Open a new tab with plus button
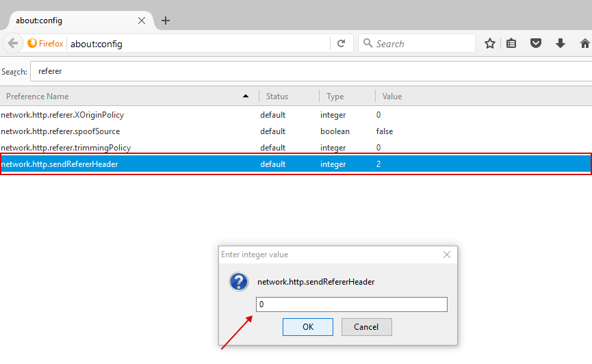This screenshot has height=364, width=592. click(166, 21)
